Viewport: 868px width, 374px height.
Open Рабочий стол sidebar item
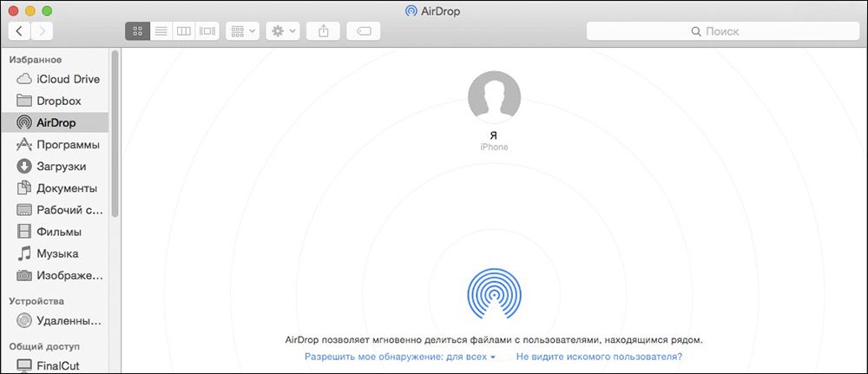(x=55, y=210)
